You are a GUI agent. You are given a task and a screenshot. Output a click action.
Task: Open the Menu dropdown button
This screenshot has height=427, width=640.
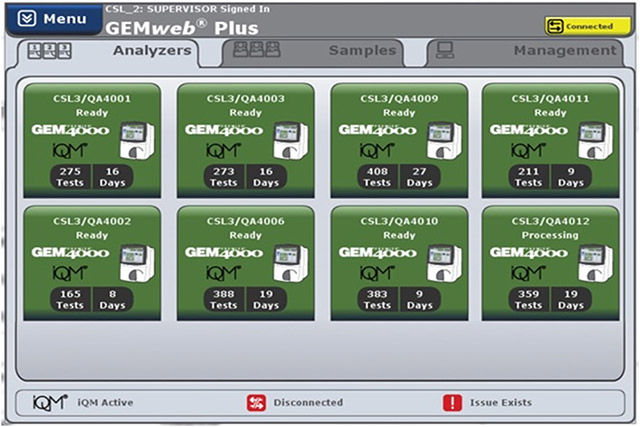tap(54, 19)
